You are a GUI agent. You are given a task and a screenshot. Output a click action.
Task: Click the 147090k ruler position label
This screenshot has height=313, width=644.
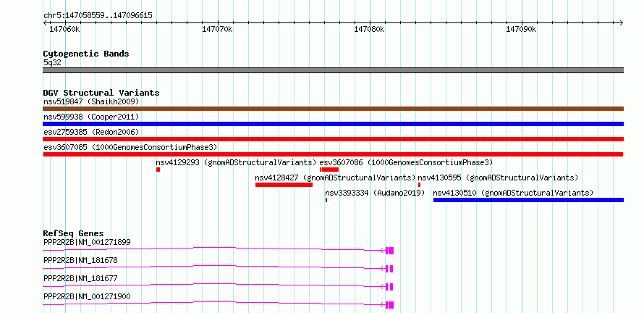(x=521, y=30)
